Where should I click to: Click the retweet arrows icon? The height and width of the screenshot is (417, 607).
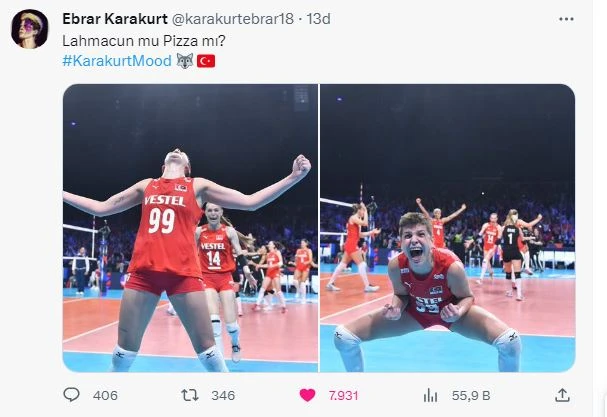click(x=190, y=395)
